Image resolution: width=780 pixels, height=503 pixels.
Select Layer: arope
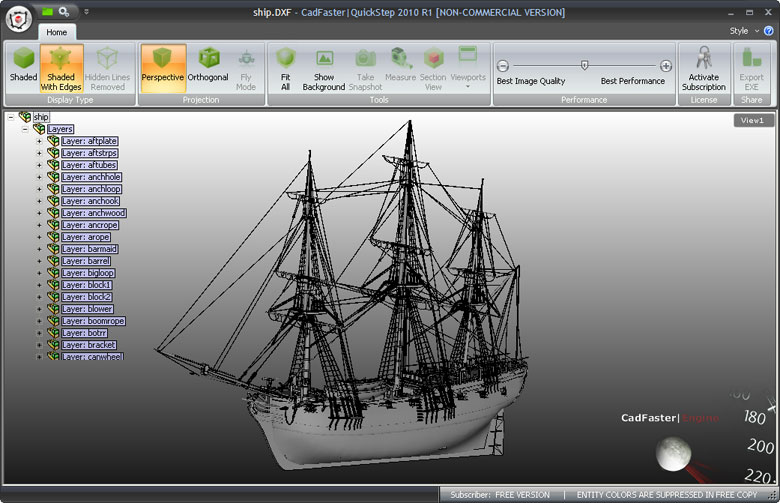86,237
